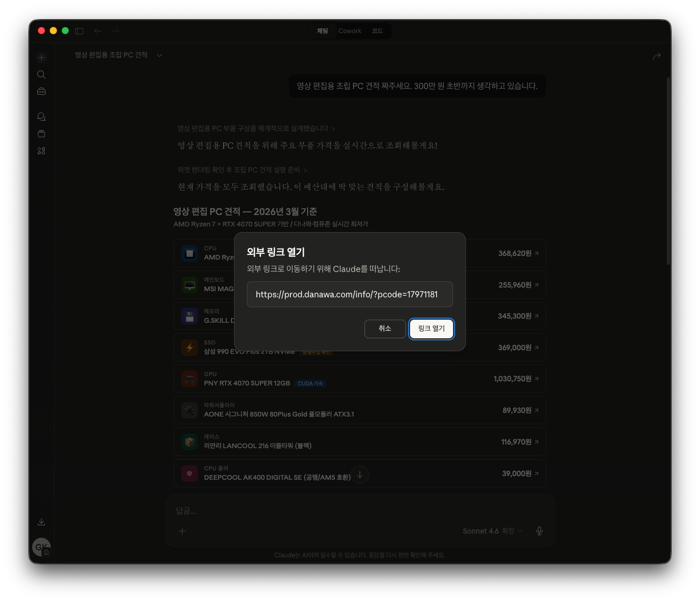The height and width of the screenshot is (602, 700).
Task: Open the 메인보드 price link 255,960원
Action: pos(518,285)
